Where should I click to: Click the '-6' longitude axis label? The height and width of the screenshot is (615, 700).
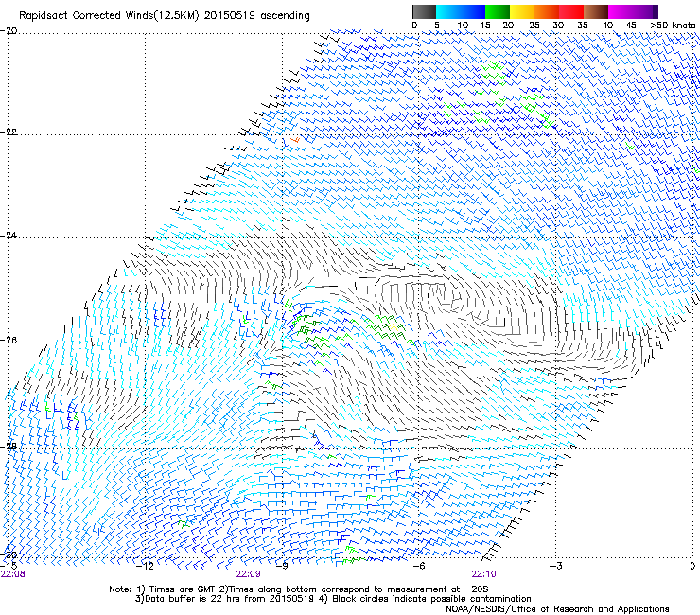(419, 566)
